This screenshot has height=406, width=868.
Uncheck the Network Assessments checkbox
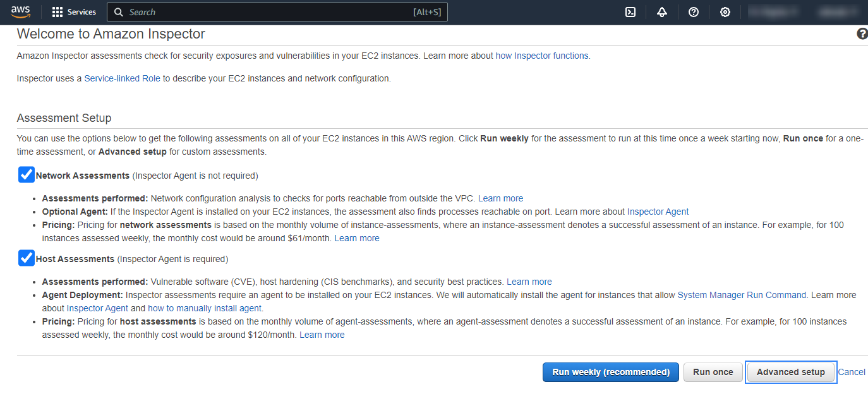click(27, 175)
